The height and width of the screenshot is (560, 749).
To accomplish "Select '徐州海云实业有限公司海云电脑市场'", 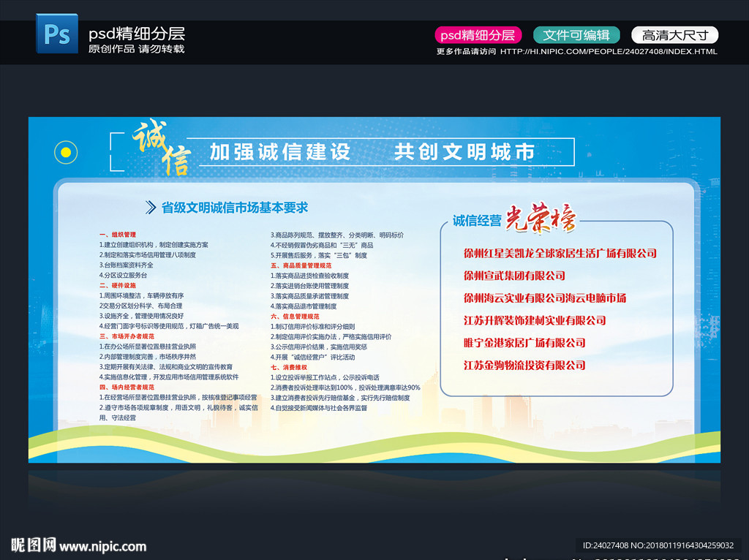I will (544, 298).
